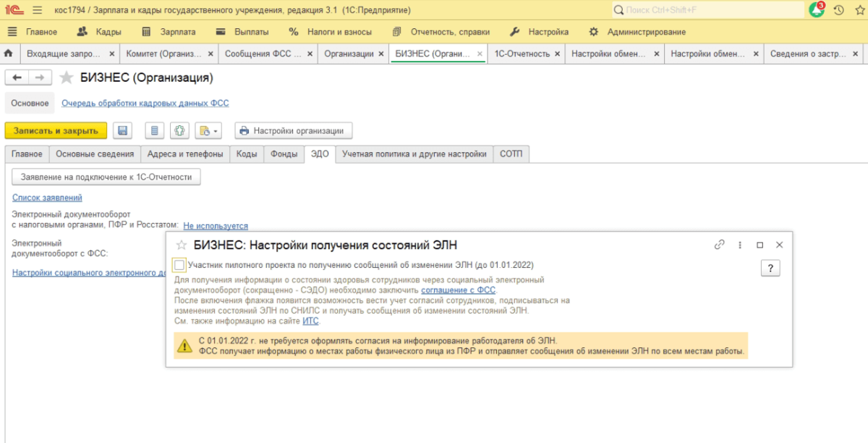Open help with the question mark button
The width and height of the screenshot is (868, 443).
click(x=770, y=269)
